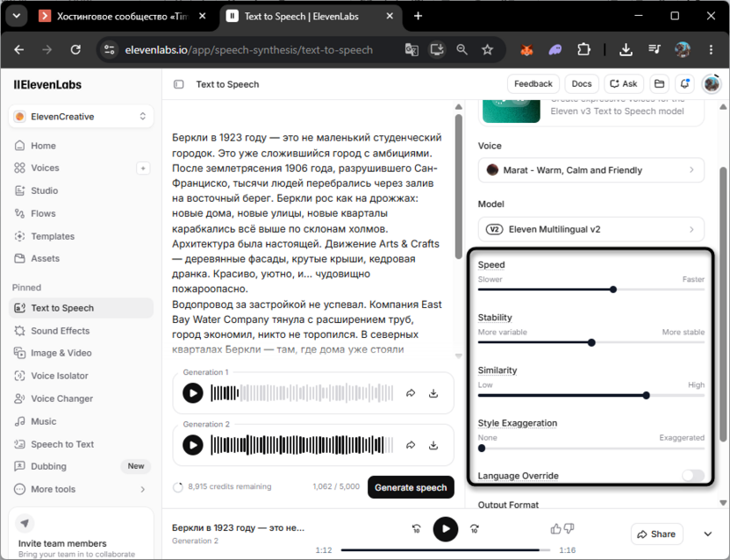Share Generation 1 audio
The image size is (730, 560).
coord(411,393)
